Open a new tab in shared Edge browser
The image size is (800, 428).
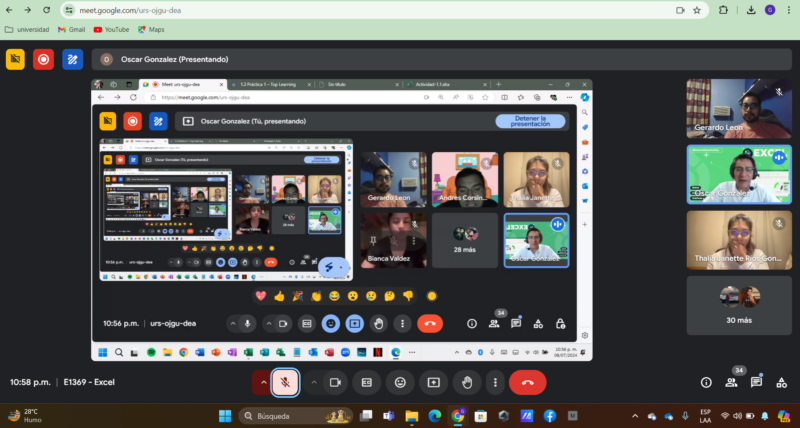[x=498, y=84]
